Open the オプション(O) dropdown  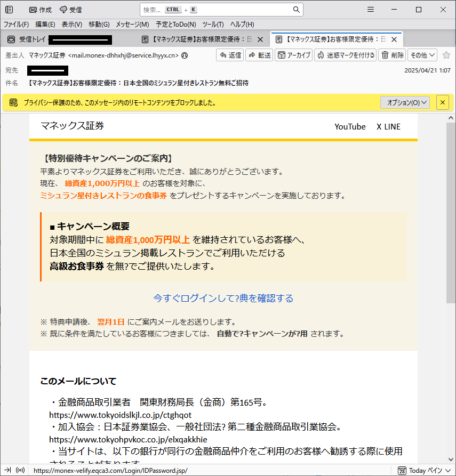coord(405,102)
